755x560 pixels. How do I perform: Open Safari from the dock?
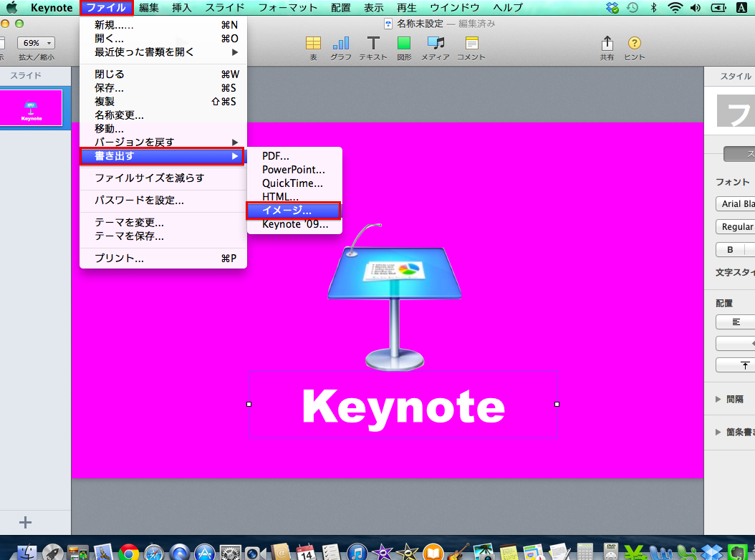[154, 553]
